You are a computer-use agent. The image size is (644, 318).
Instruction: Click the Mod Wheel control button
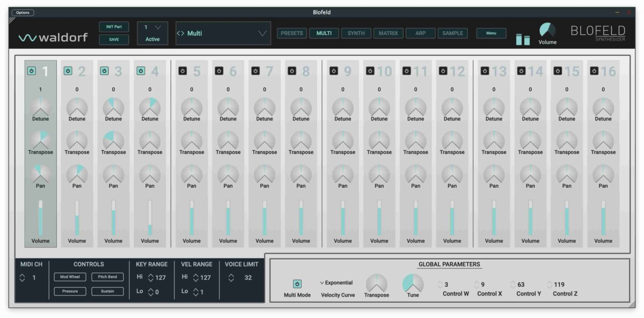click(x=70, y=277)
